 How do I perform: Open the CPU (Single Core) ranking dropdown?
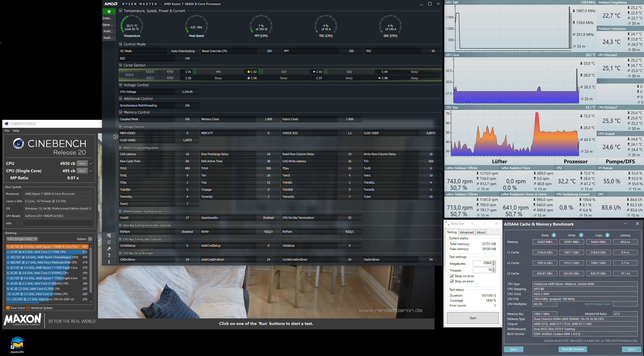[x=22, y=239]
